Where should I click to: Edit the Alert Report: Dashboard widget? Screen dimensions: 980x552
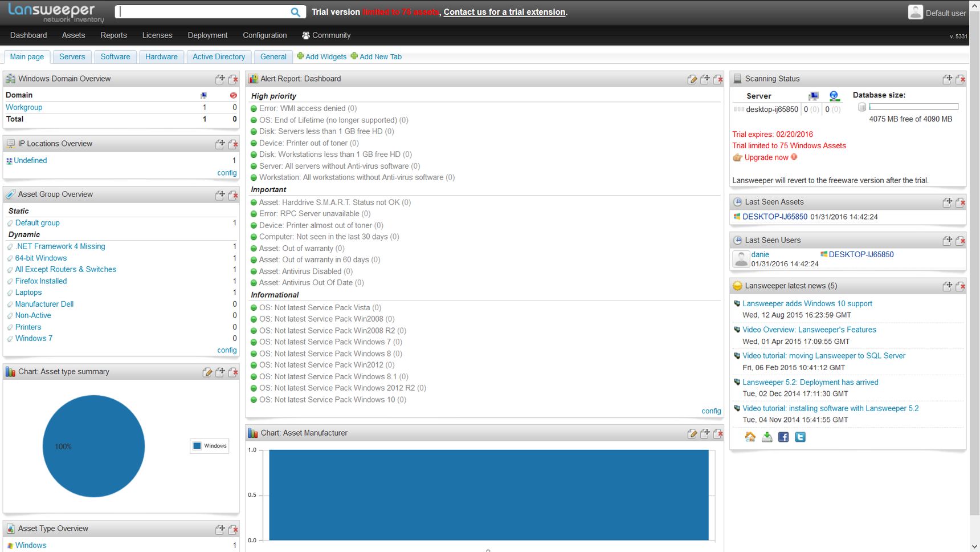pyautogui.click(x=692, y=79)
